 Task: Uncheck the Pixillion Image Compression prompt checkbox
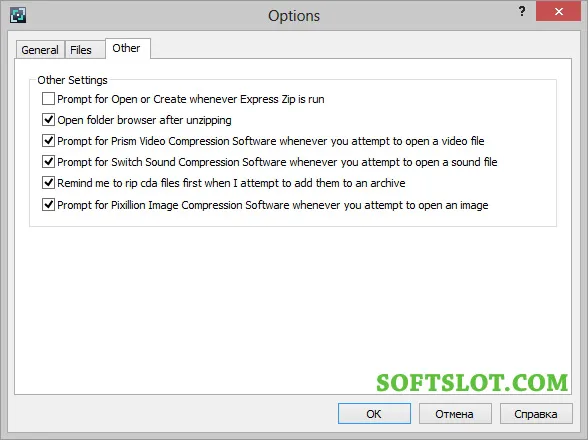pyautogui.click(x=48, y=205)
